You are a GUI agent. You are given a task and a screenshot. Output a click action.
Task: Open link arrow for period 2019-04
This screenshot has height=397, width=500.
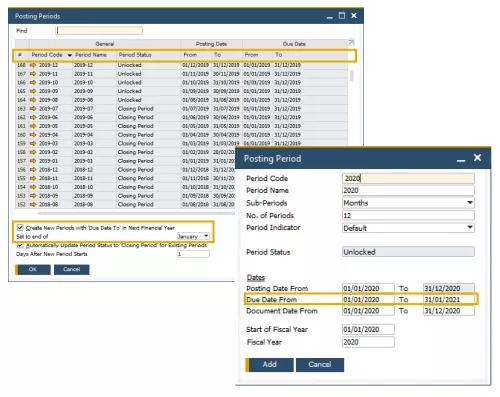[33, 135]
